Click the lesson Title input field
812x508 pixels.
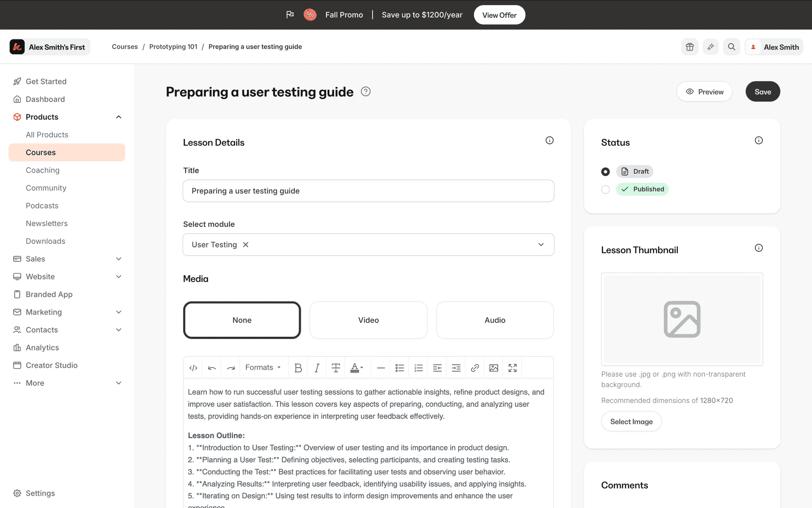click(x=368, y=191)
